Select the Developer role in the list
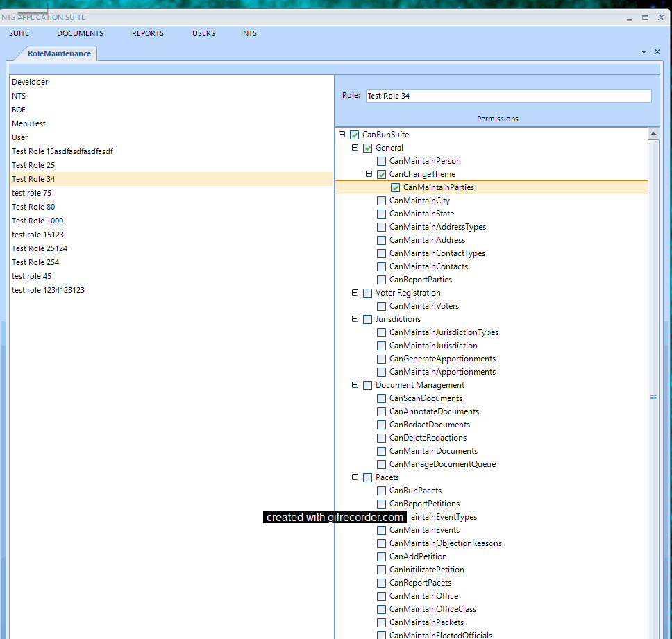The height and width of the screenshot is (639, 672). coord(30,82)
